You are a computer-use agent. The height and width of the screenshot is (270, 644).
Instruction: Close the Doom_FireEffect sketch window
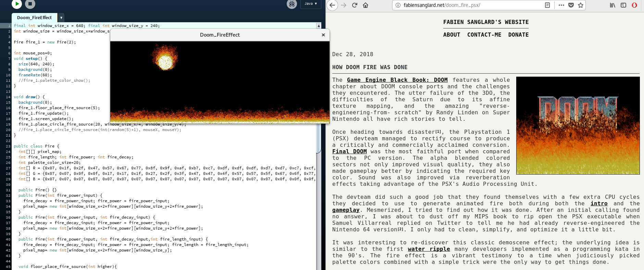[x=323, y=35]
